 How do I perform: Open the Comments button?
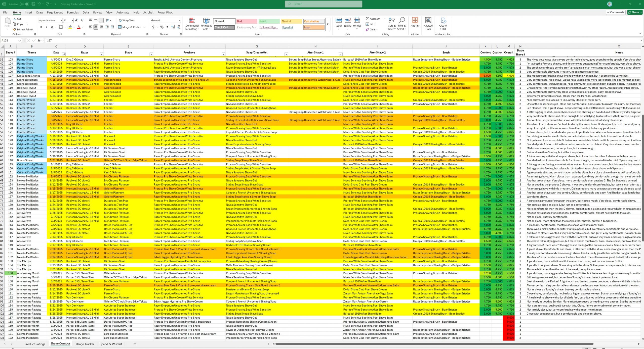coord(615,12)
